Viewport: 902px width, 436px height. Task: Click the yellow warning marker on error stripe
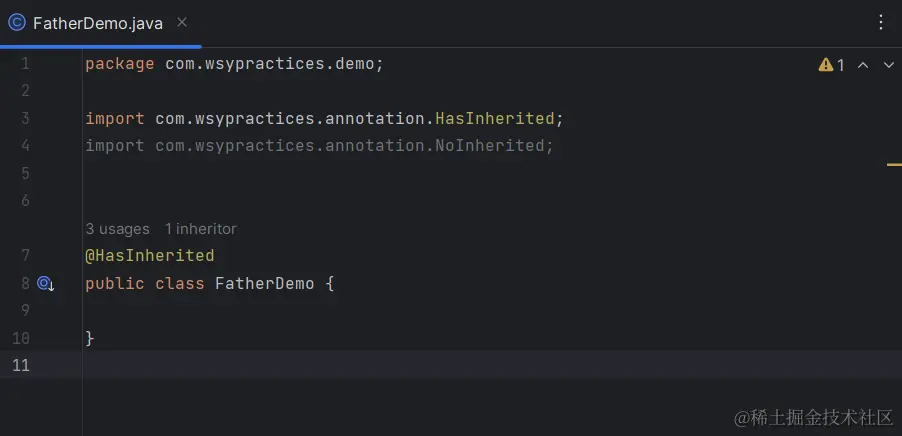(x=894, y=164)
